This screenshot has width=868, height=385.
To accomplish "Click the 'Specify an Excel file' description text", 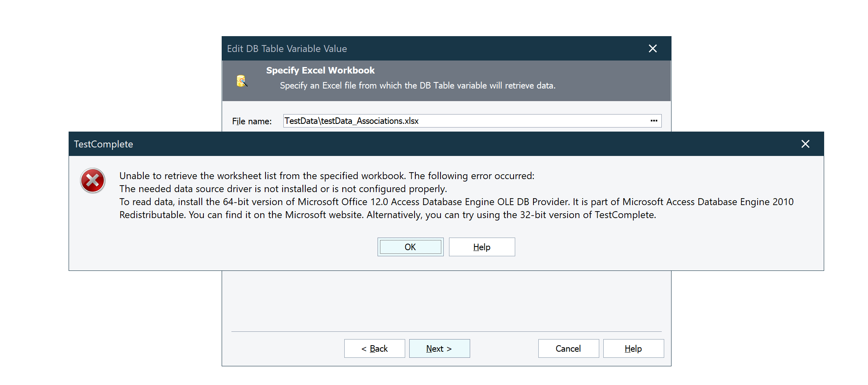I will click(417, 86).
